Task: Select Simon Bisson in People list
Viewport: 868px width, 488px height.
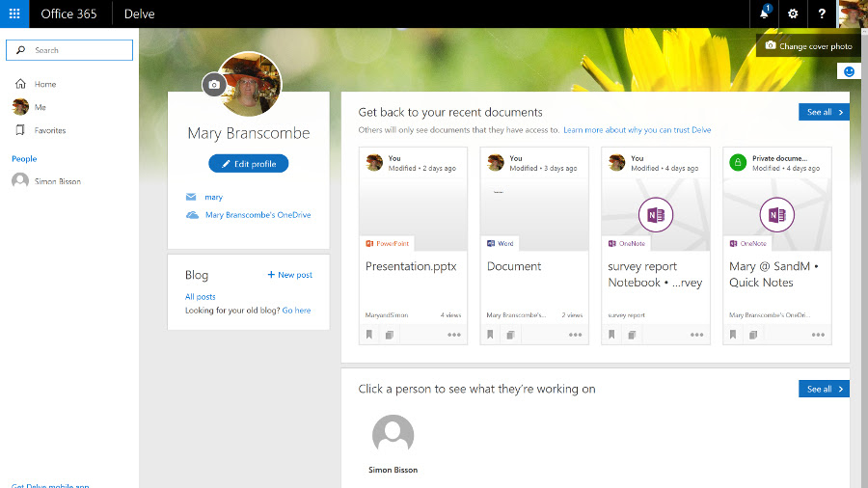Action: (x=58, y=181)
